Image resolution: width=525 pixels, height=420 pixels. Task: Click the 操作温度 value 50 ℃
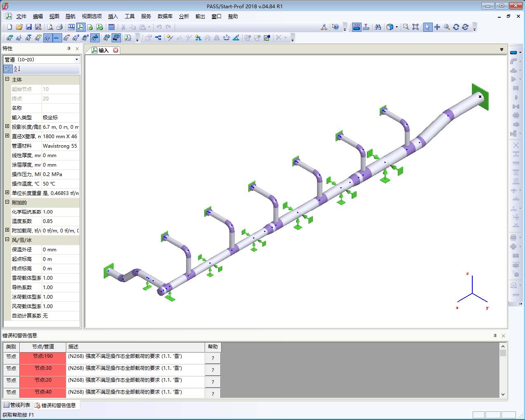[61, 184]
